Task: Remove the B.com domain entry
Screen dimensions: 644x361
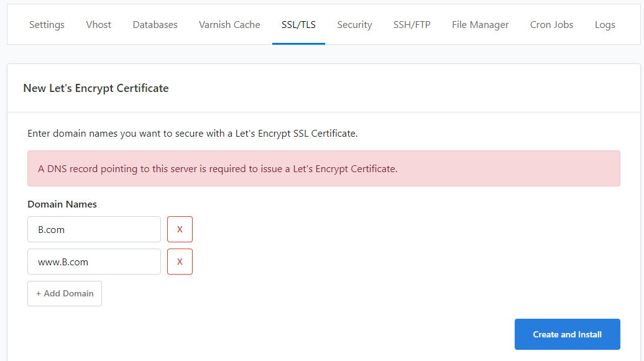Action: [x=180, y=229]
